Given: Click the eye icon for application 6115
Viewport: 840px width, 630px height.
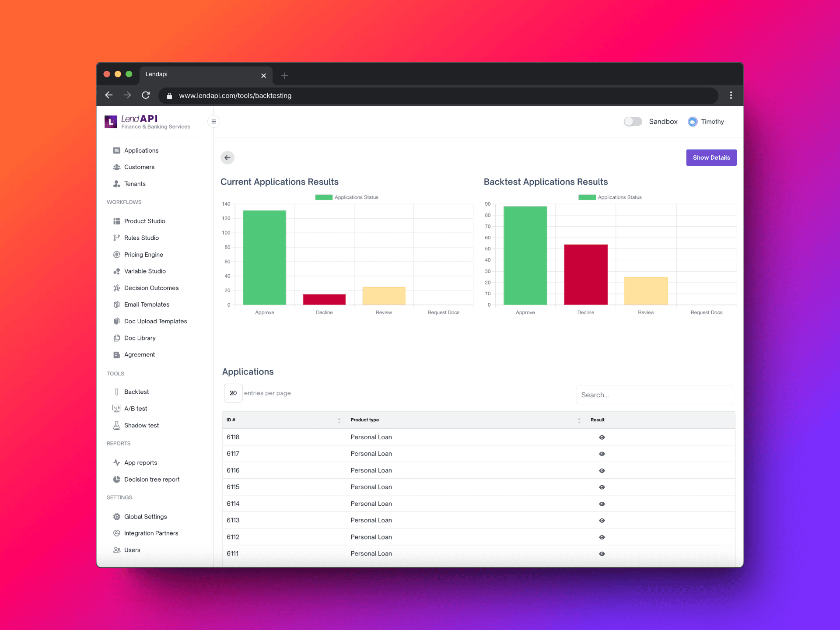Looking at the screenshot, I should (602, 487).
